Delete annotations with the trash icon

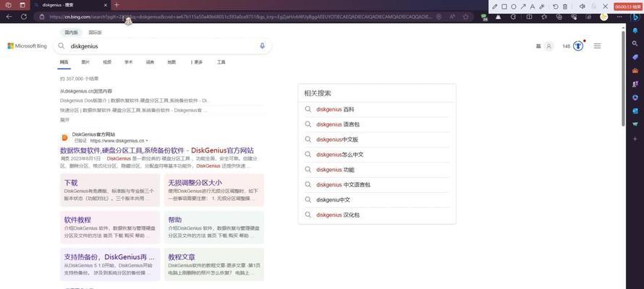click(565, 7)
